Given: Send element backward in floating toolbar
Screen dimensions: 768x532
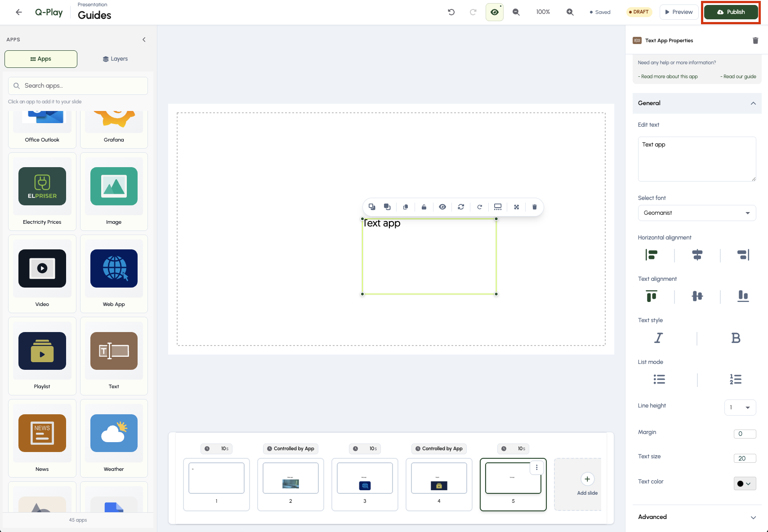Looking at the screenshot, I should [372, 207].
